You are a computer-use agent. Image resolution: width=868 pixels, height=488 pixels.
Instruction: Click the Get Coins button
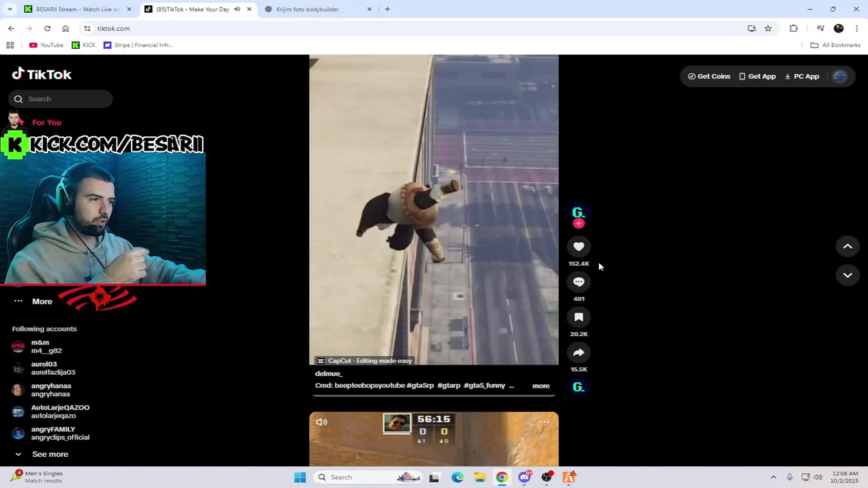click(x=709, y=77)
